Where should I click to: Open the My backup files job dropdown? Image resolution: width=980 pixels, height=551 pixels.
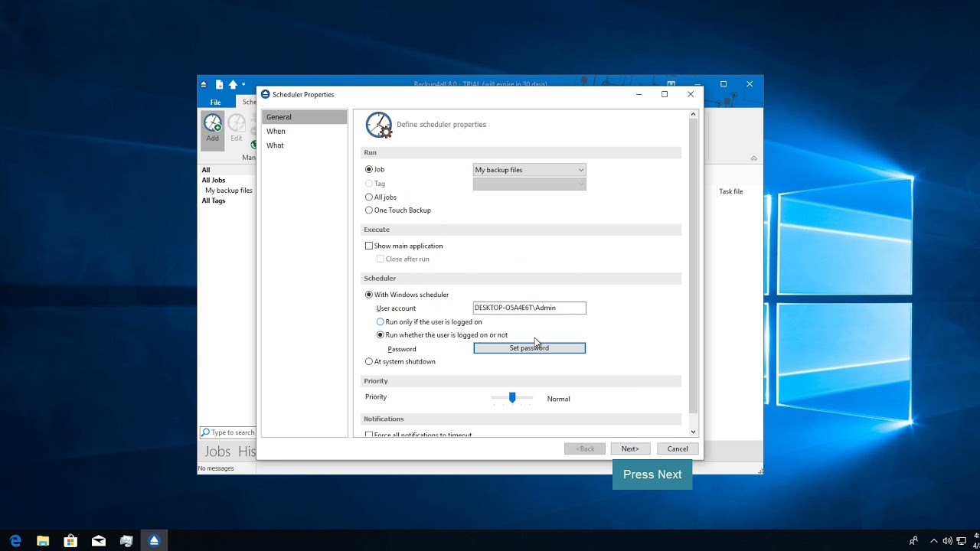[530, 170]
